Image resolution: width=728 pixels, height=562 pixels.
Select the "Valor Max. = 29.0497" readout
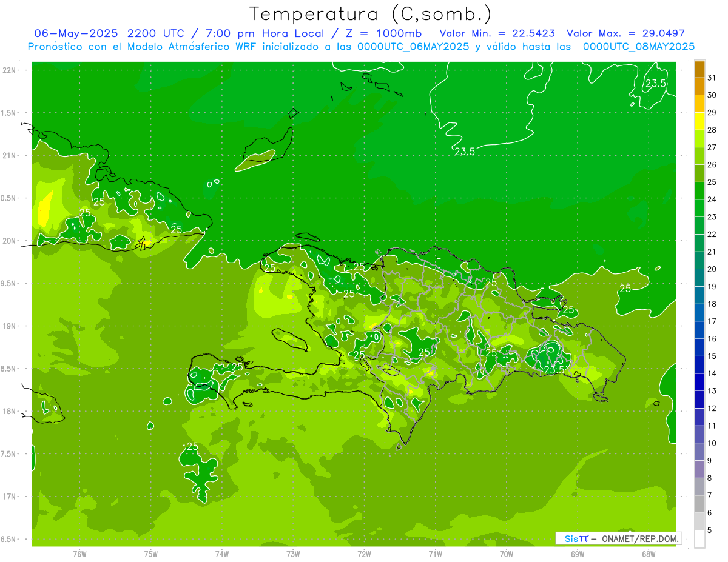(x=625, y=33)
